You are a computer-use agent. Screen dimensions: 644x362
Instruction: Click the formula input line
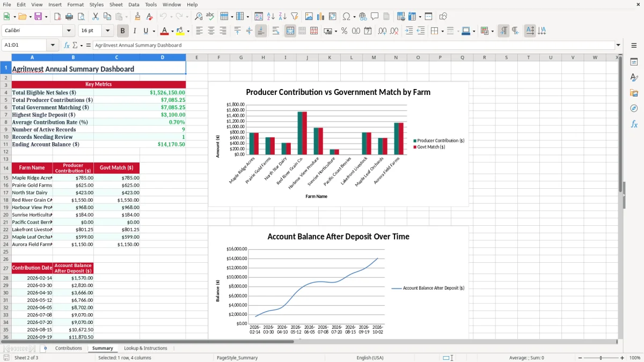tap(353, 45)
